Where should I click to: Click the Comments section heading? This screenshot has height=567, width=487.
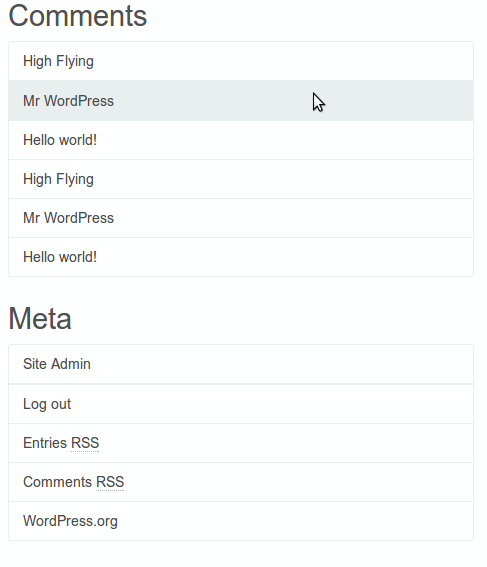77,16
